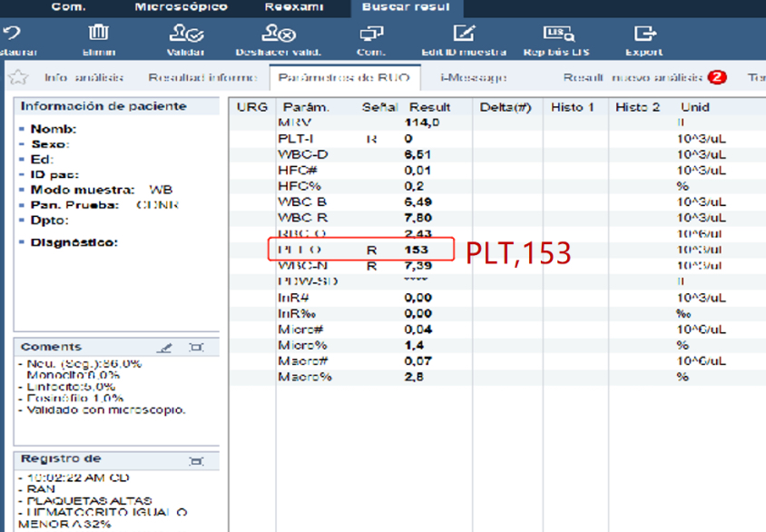Click the Restaurar toolbar icon
Image resolution: width=766 pixels, height=532 pixels.
(x=11, y=34)
